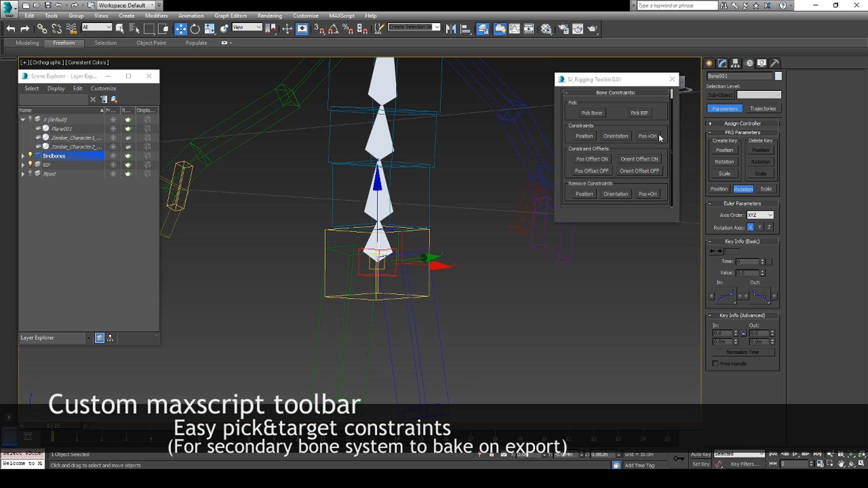Set Time input field value

coord(747,261)
